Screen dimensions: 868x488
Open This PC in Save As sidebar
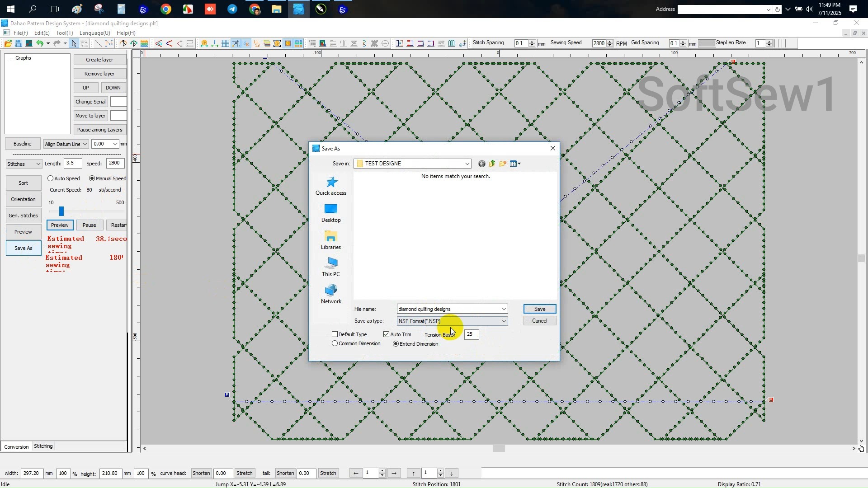coord(331,267)
